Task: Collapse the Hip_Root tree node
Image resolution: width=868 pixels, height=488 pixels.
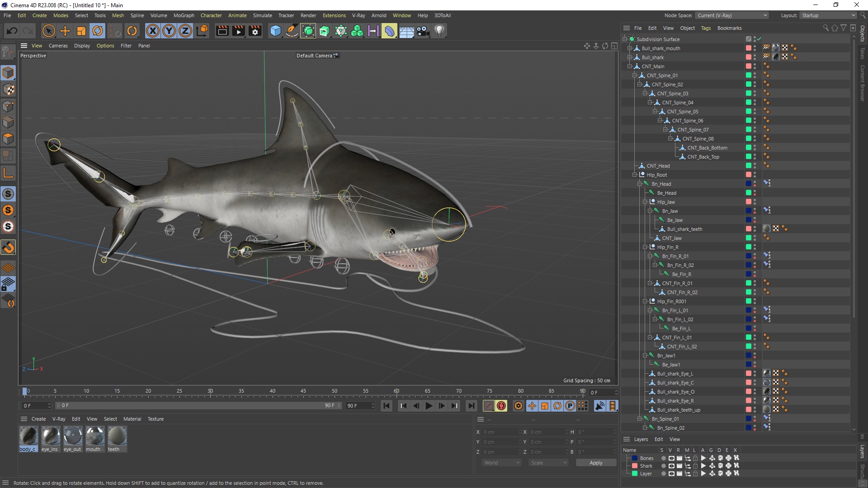Action: tap(634, 175)
